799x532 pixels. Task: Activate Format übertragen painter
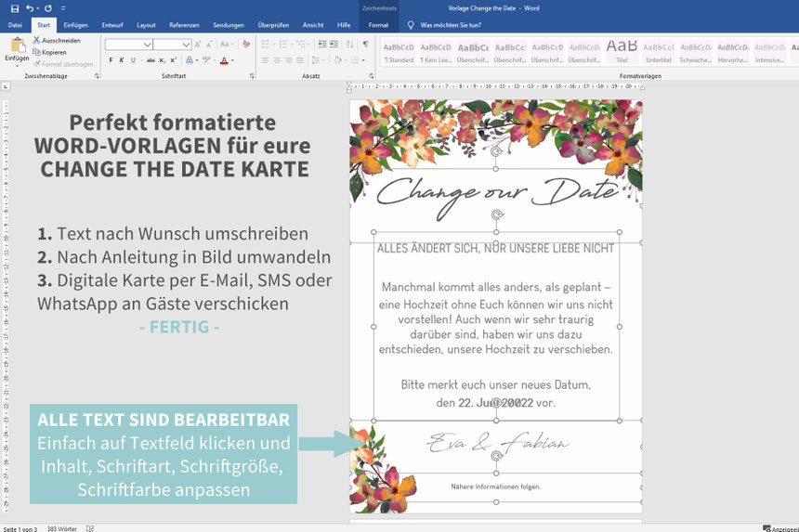[63, 64]
